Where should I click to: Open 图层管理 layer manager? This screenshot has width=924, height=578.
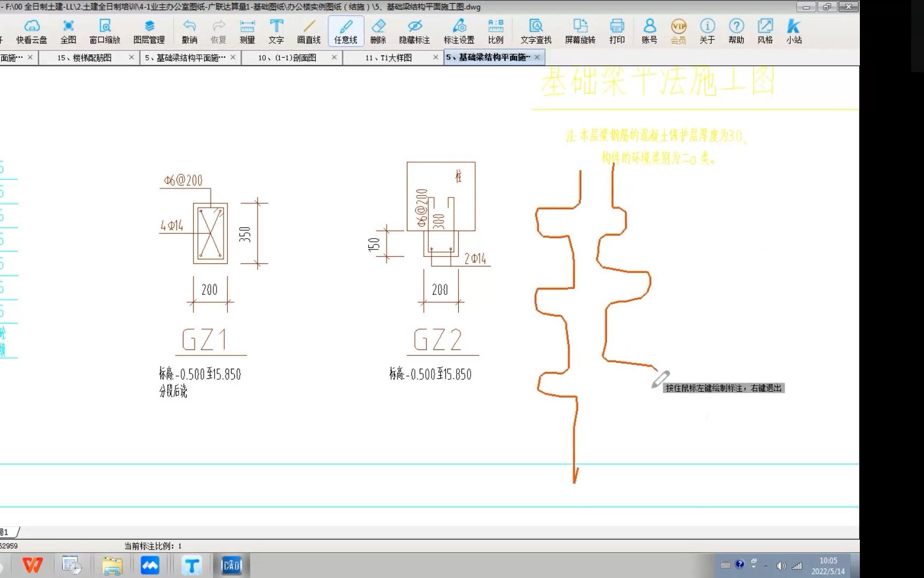coord(149,31)
